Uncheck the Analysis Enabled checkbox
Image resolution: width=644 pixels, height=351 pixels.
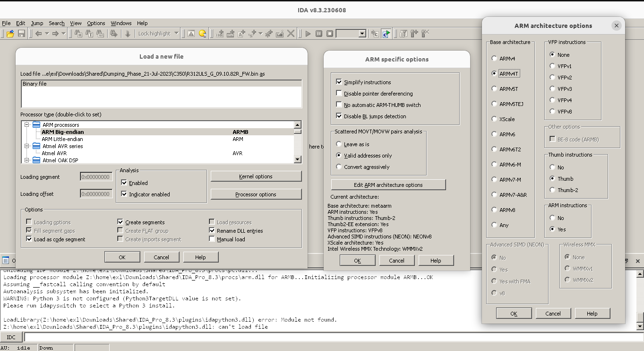(x=124, y=183)
